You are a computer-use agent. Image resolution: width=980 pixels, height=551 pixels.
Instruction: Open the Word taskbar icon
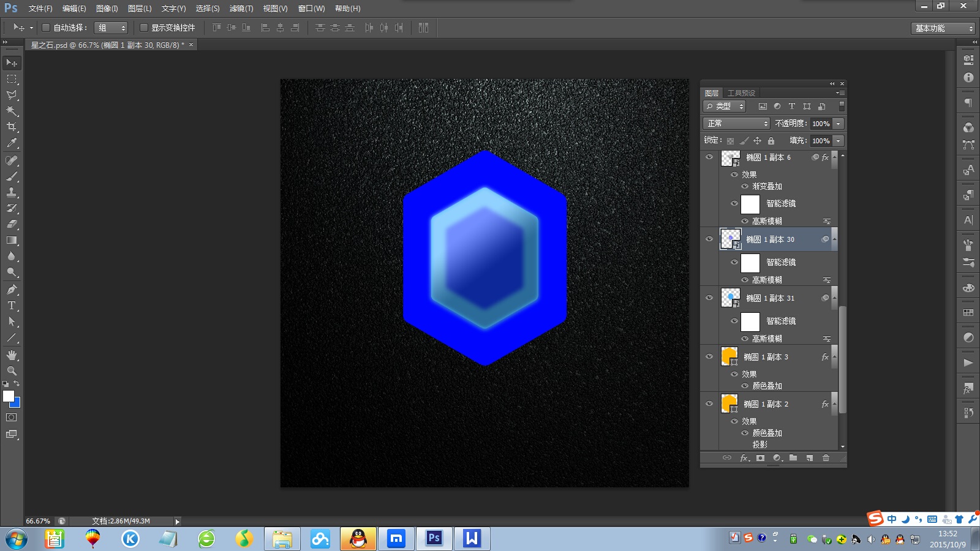click(x=472, y=539)
